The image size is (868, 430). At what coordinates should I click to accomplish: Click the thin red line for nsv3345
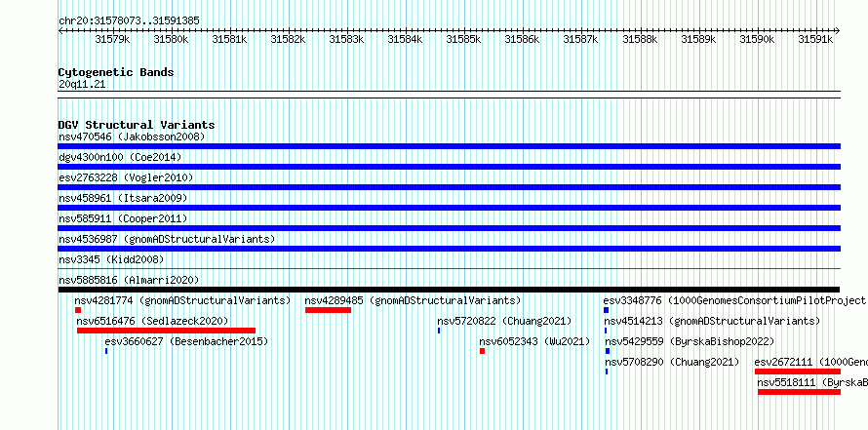click(x=449, y=269)
